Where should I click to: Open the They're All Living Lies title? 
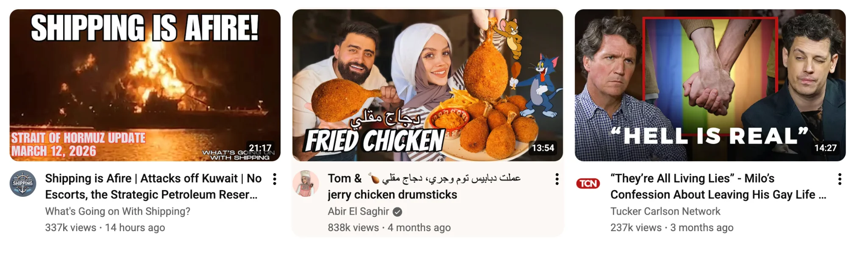pyautogui.click(x=718, y=186)
